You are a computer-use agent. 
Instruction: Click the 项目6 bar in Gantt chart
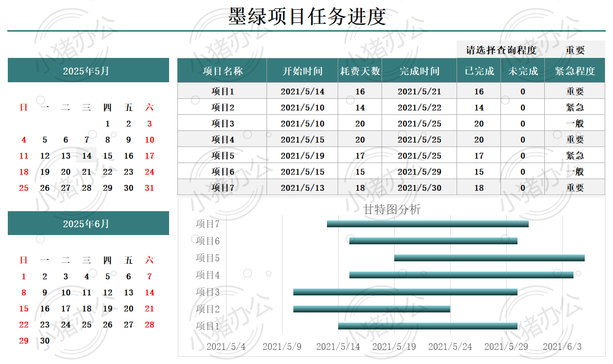pos(433,241)
